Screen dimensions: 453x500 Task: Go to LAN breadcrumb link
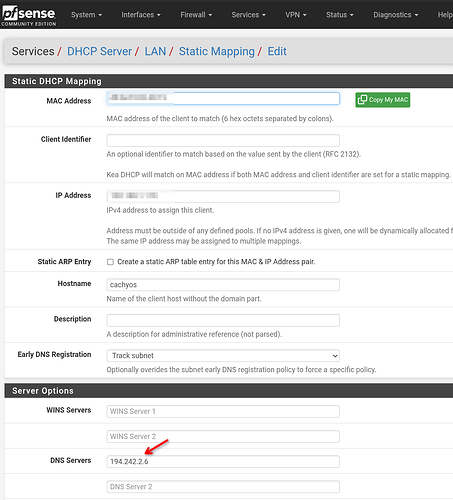pyautogui.click(x=155, y=51)
